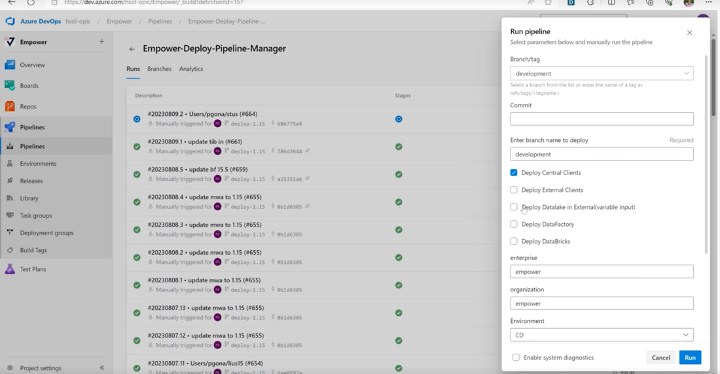Open run #20230808.5 update bf 15.5

tap(197, 169)
